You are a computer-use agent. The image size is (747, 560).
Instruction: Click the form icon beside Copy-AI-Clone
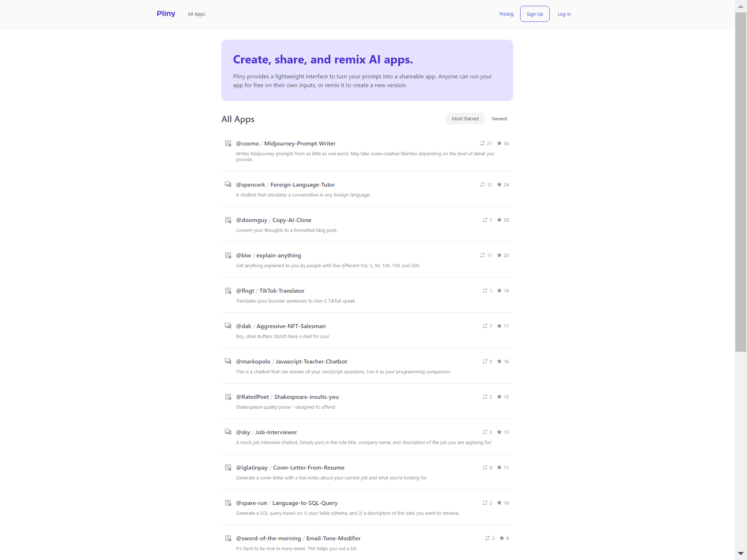(228, 220)
